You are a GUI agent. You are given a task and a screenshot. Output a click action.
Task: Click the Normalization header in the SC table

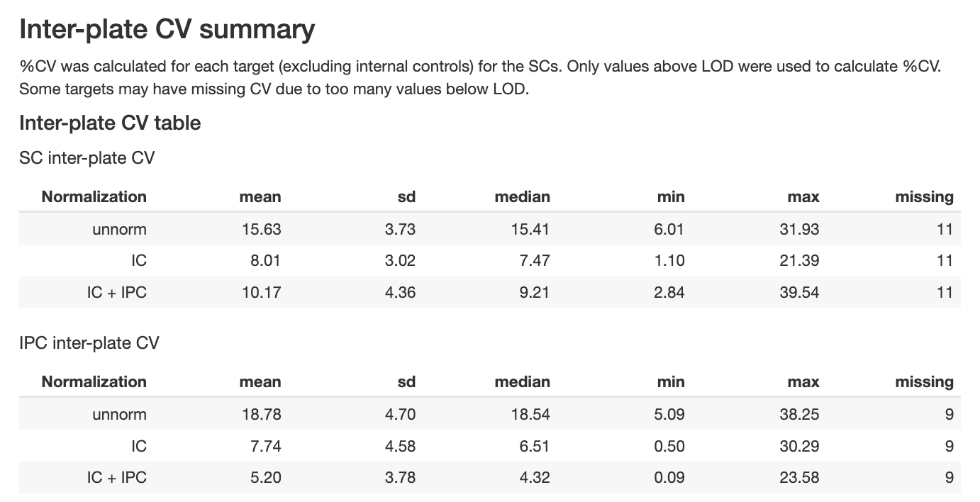click(94, 197)
